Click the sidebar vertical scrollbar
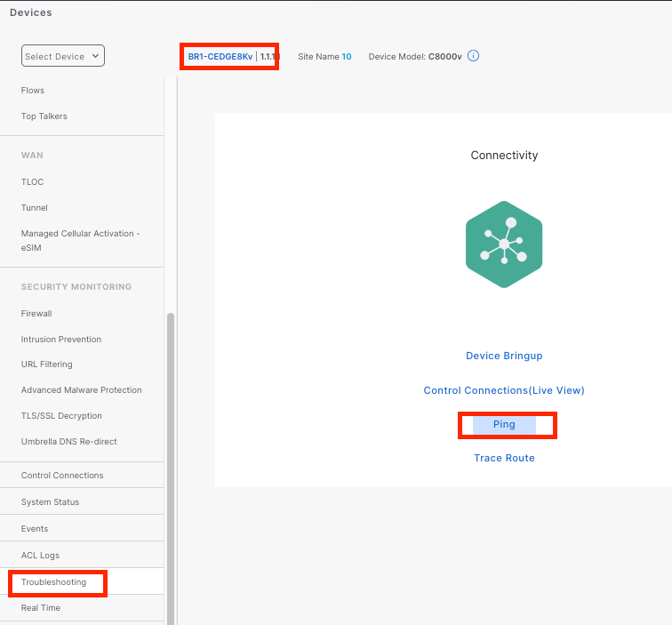This screenshot has width=672, height=625. (x=171, y=445)
